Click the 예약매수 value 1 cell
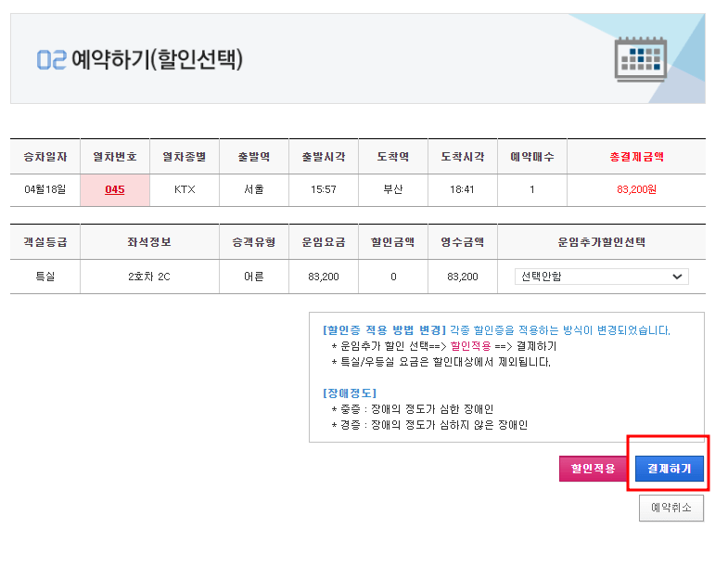728x580 pixels. click(532, 189)
